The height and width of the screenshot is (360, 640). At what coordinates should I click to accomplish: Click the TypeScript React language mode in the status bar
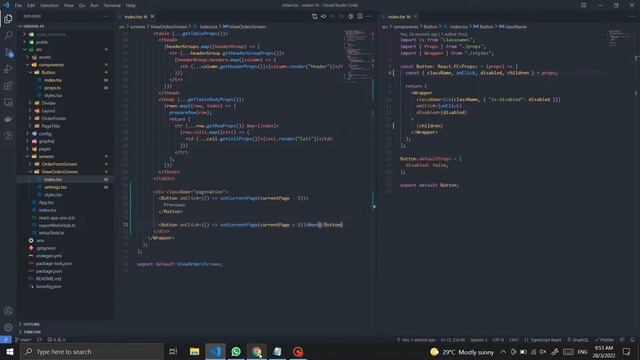[543, 340]
